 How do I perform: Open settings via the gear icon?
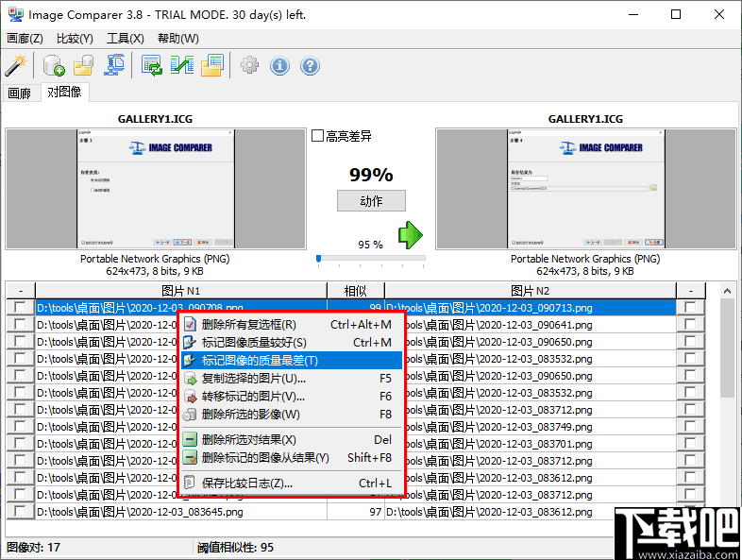coord(249,65)
